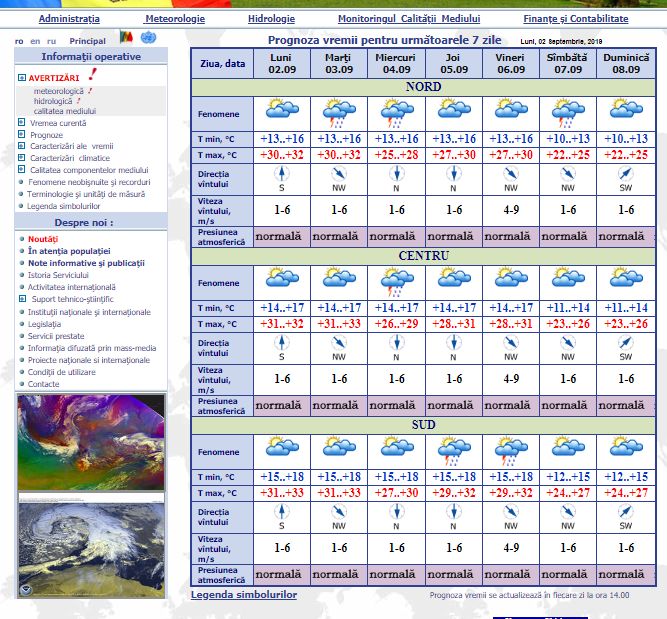Open Activitatea internațională link
Viewport: 667px width, 619px height.
click(x=72, y=287)
